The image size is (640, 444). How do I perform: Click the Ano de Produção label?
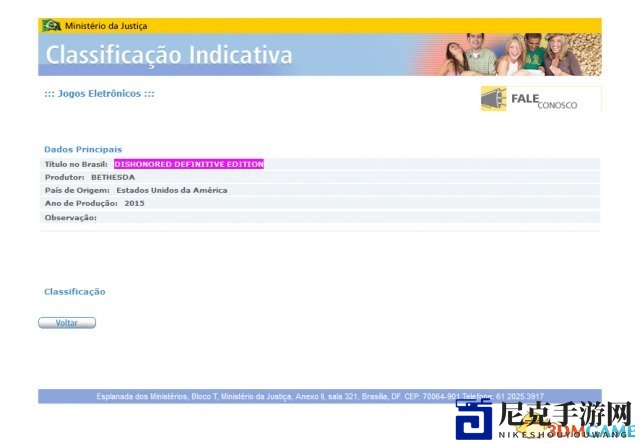pos(81,203)
